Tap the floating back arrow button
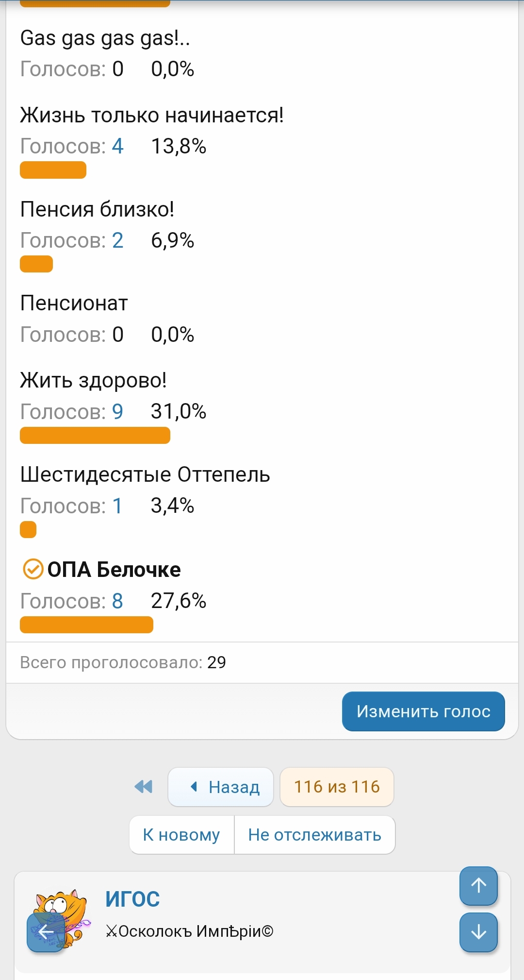This screenshot has width=524, height=980. point(46,932)
